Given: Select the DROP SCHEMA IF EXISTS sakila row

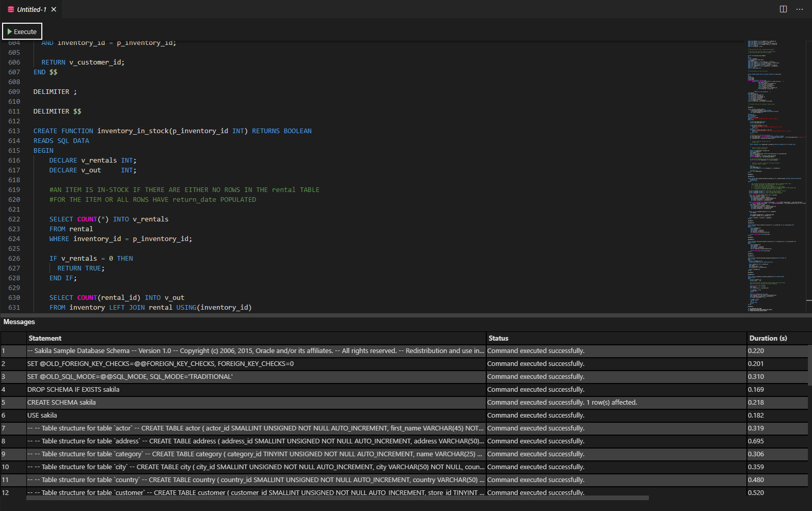Looking at the screenshot, I should [x=73, y=390].
